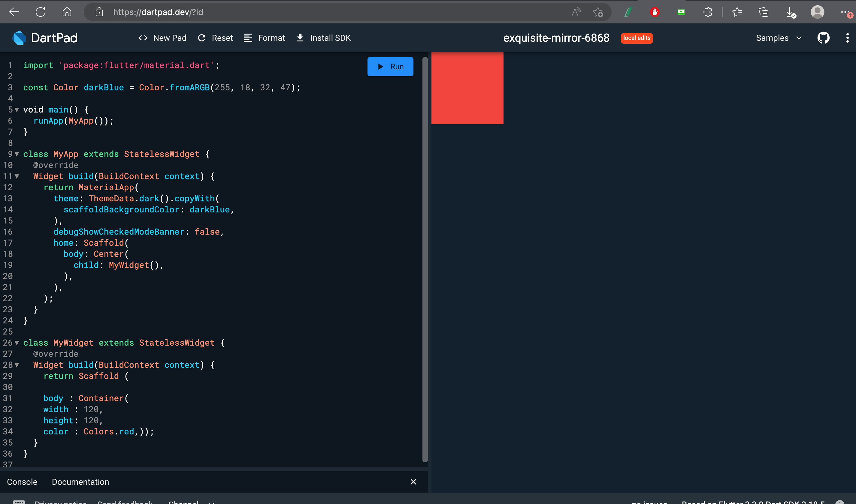The height and width of the screenshot is (504, 856).
Task: Open DartPad GitHub repository icon
Action: pyautogui.click(x=823, y=38)
